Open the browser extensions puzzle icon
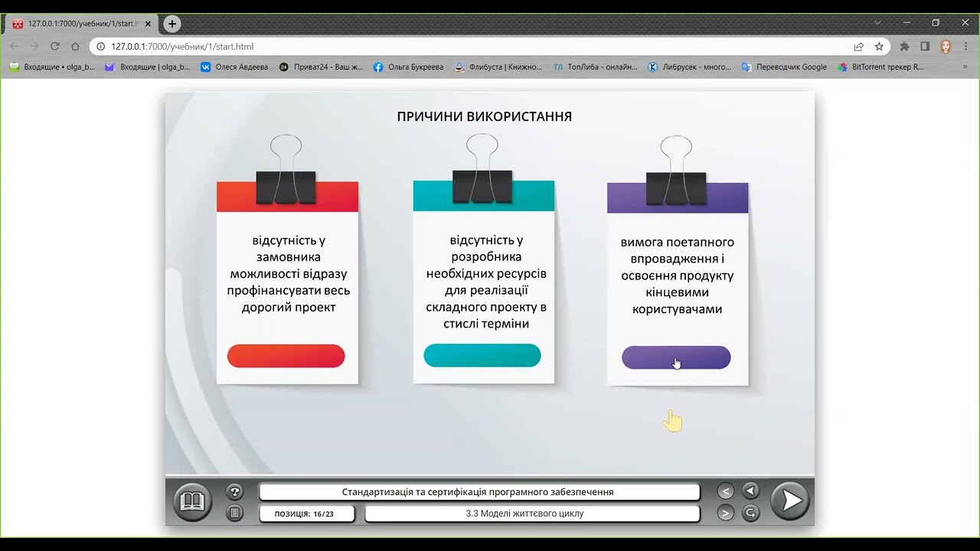 pyautogui.click(x=904, y=46)
